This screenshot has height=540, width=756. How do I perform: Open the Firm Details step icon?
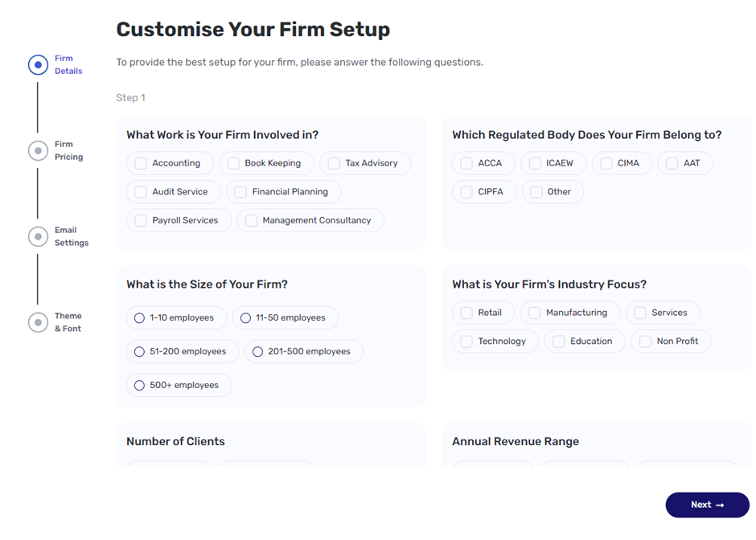pyautogui.click(x=38, y=65)
